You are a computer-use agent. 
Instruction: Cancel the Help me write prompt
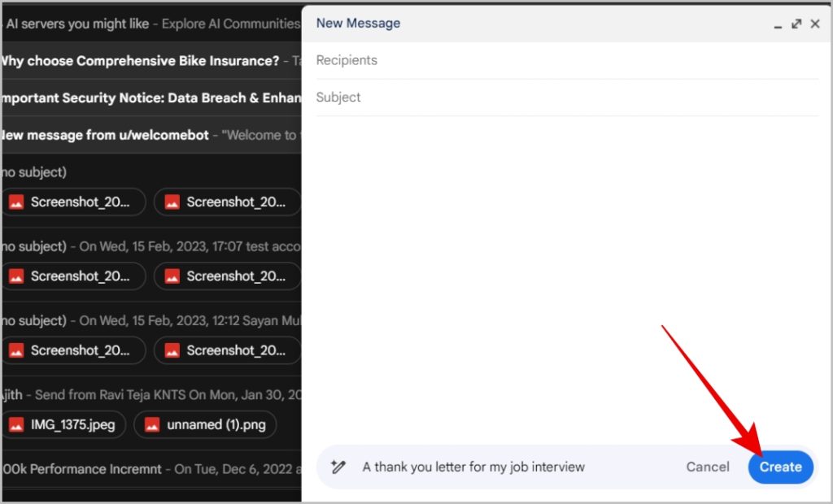tap(707, 467)
